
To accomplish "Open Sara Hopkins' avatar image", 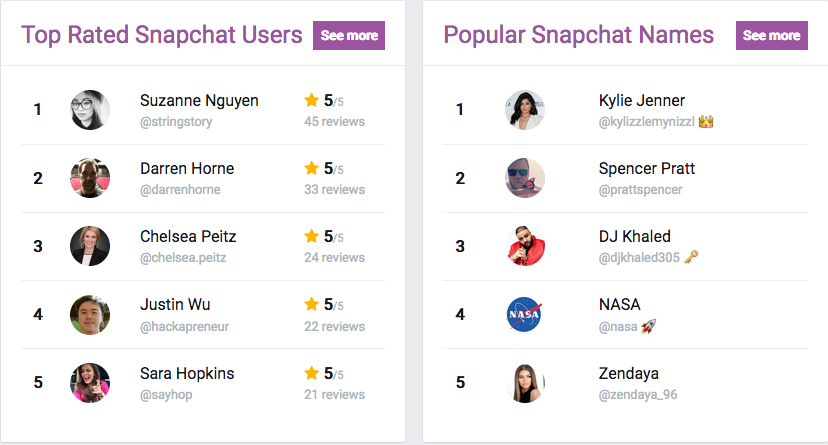I will pyautogui.click(x=90, y=383).
